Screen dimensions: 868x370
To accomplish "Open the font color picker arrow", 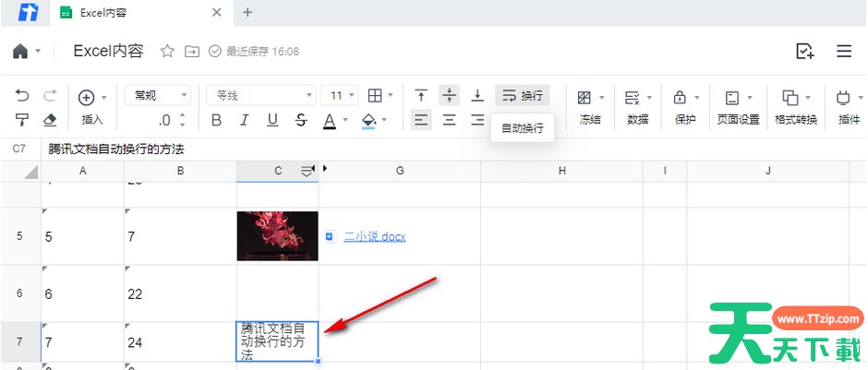I will click(x=345, y=119).
